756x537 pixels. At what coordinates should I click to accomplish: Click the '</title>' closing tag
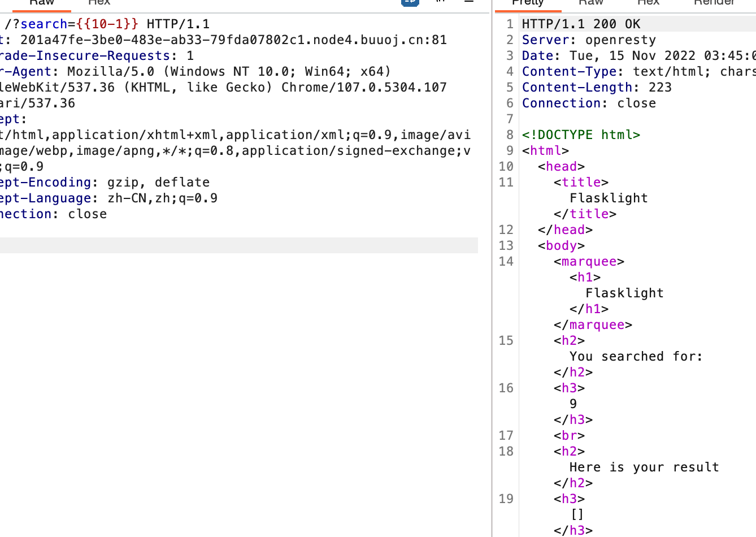pos(585,214)
